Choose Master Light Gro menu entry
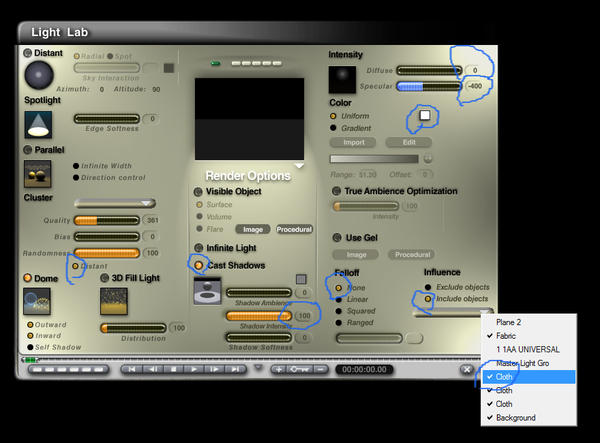Screen dimensions: 600x443 [x=528, y=363]
